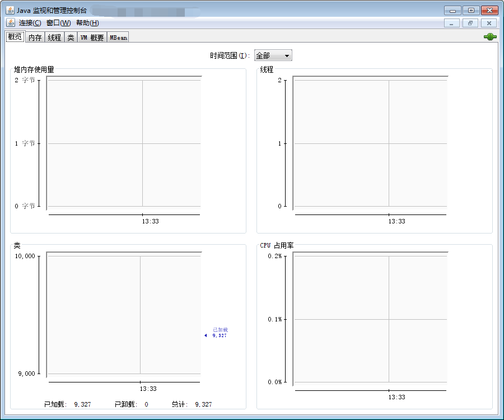Screen dimensions: 504x420
Task: Expand the 时间范围 dropdown showing 全部
Action: [273, 55]
